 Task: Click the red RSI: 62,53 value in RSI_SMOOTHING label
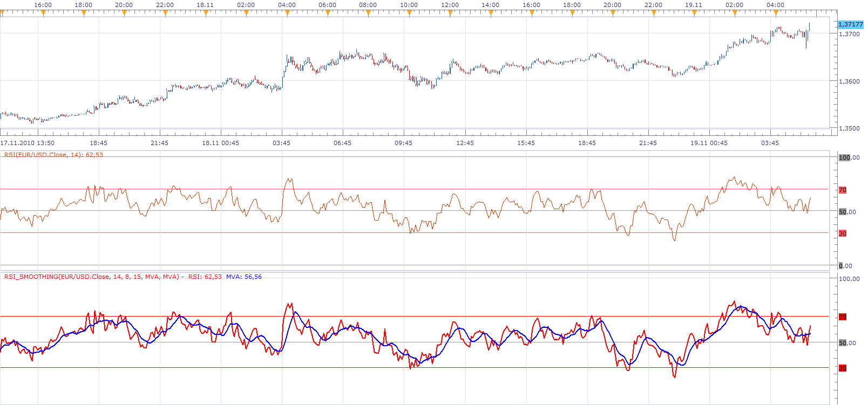(x=205, y=277)
